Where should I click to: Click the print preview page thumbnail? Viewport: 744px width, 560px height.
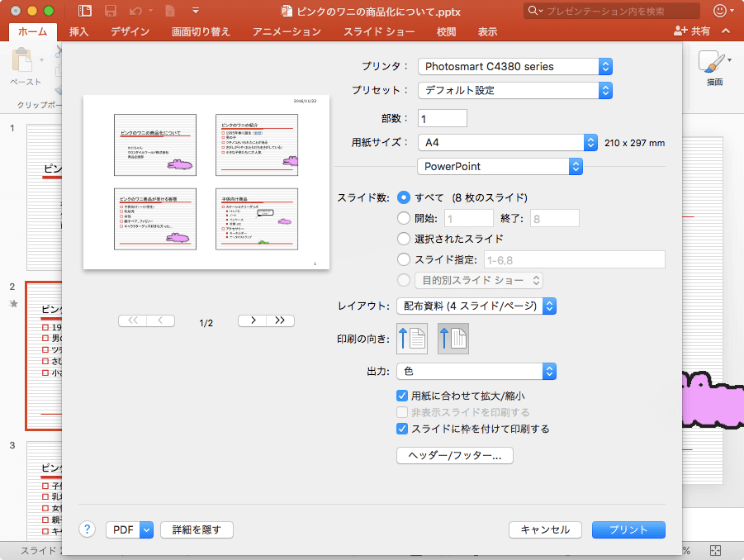pyautogui.click(x=206, y=183)
